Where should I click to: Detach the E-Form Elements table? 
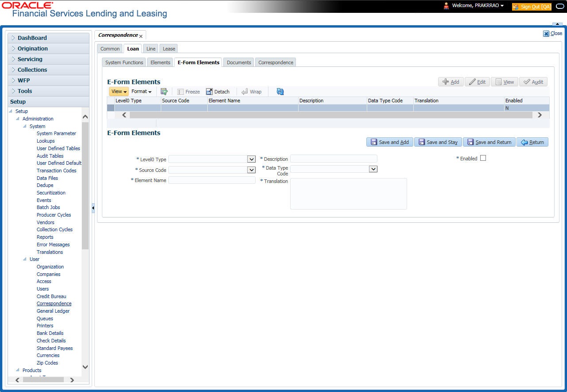217,92
